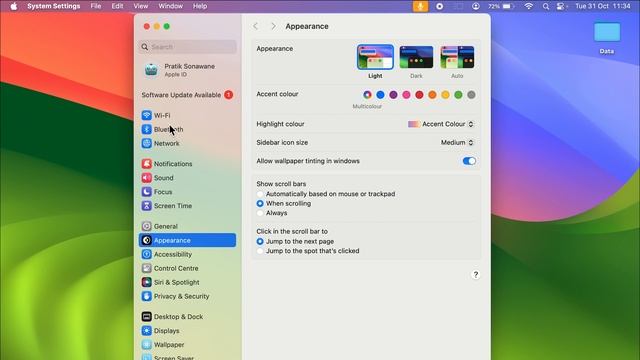Choose the graphite accent colour

coord(471,95)
